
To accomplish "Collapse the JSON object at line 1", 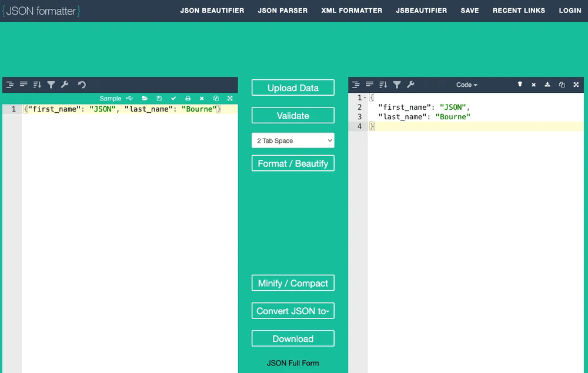I will pos(365,98).
